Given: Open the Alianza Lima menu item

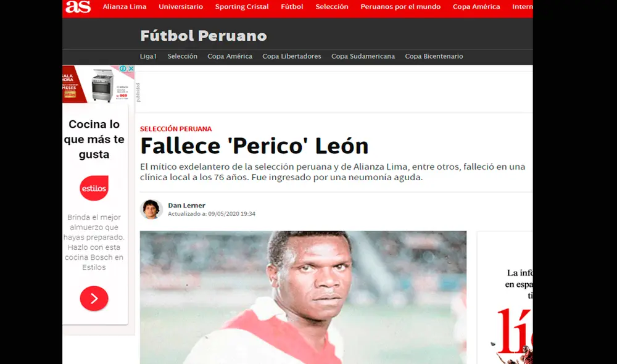Looking at the screenshot, I should pos(125,7).
